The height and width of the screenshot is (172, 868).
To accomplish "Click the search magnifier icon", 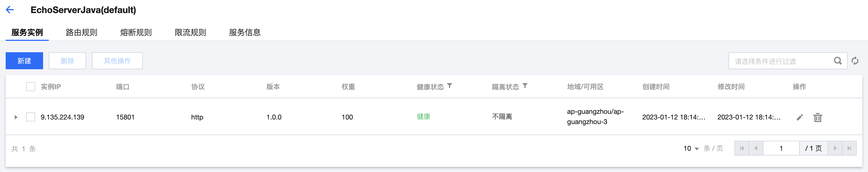I will pyautogui.click(x=837, y=61).
